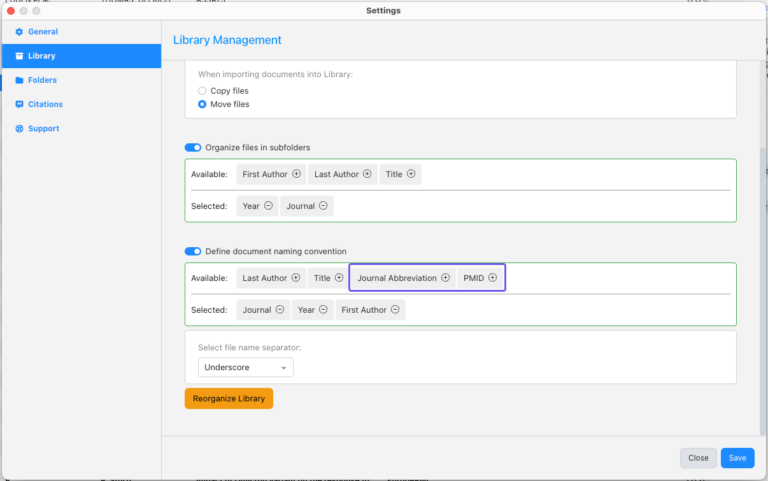The image size is (768, 481).
Task: Choose the Move files radio option
Action: coord(202,104)
